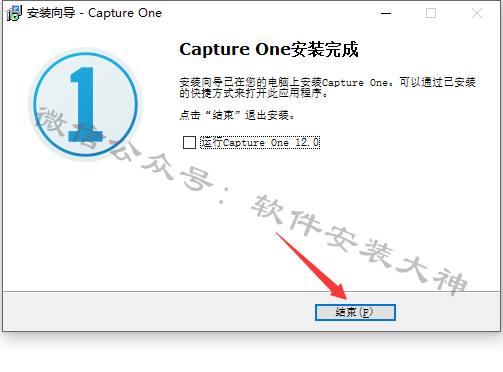Enable the 运行Capture One 12.0 checkbox
Image resolution: width=503 pixels, height=372 pixels.
[x=189, y=142]
